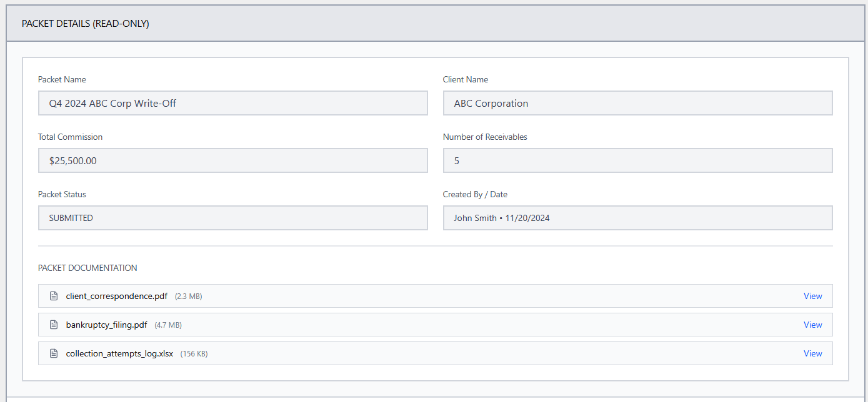Click the Total Commission field showing $25,500.00
The image size is (868, 402).
pyautogui.click(x=232, y=160)
